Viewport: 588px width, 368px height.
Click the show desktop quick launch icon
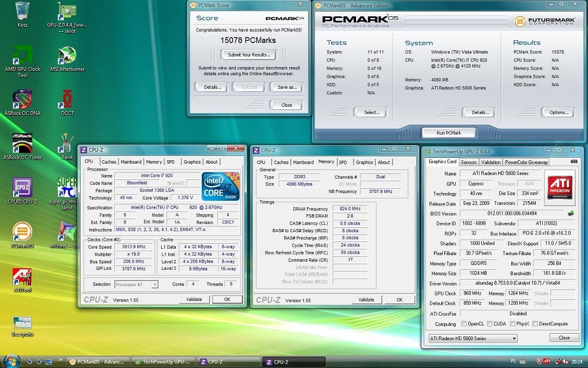(x=48, y=362)
